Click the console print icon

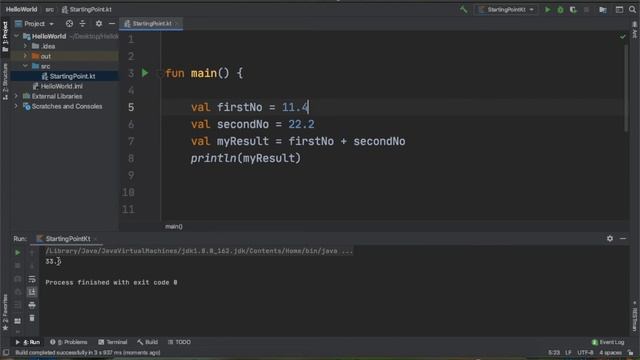tap(32, 305)
